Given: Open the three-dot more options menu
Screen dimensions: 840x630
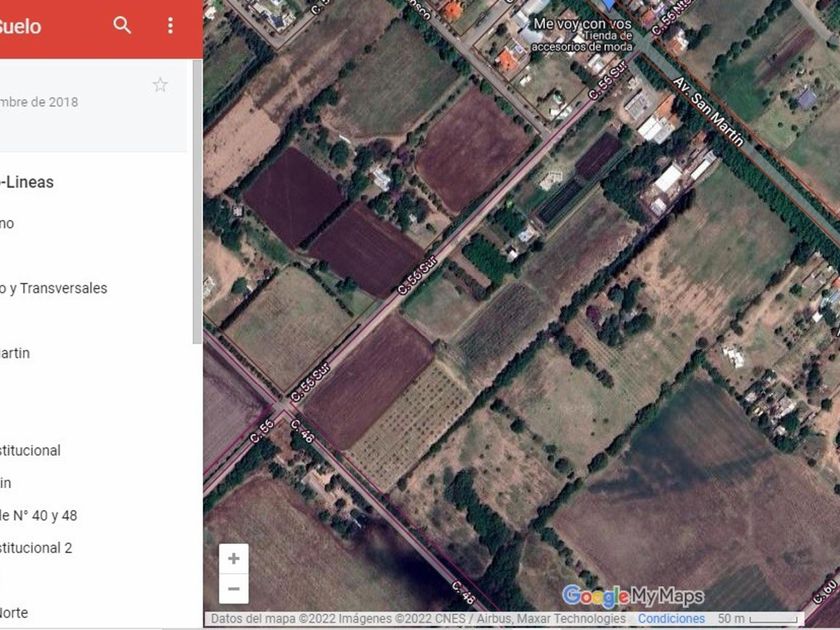Looking at the screenshot, I should [170, 25].
